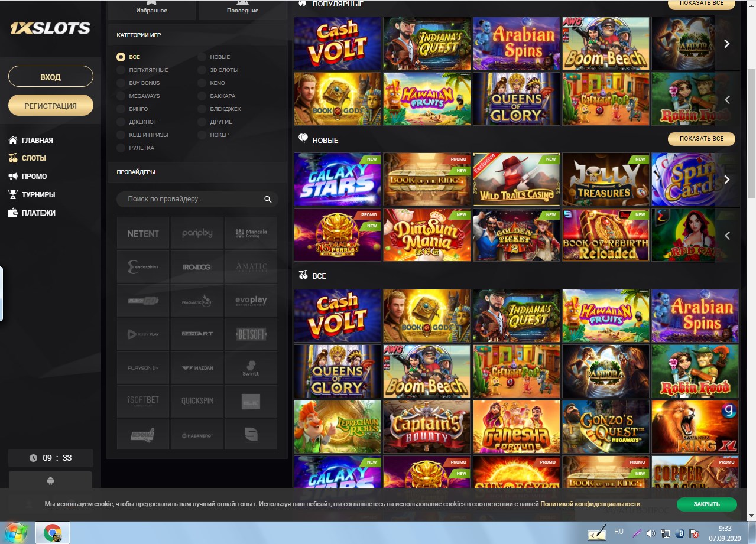Viewport: 756px width, 544px height.
Task: Select the ПОПУЛЯРНЫЕ category radio button
Action: point(121,70)
